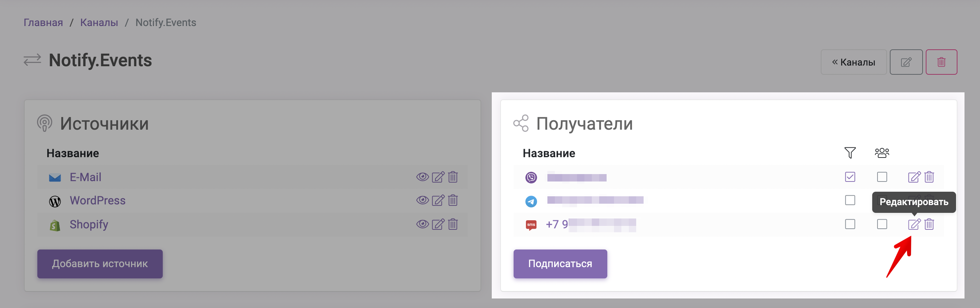Image resolution: width=980 pixels, height=308 pixels.
Task: Delete the Shopify source
Action: 453,224
